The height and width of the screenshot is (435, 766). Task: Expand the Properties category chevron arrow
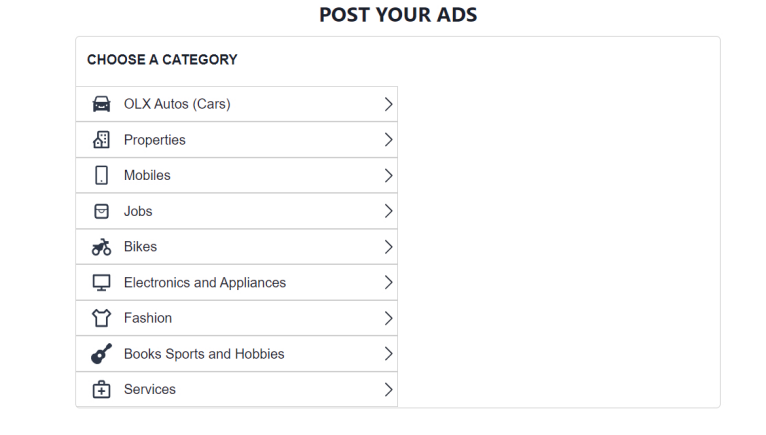[388, 140]
